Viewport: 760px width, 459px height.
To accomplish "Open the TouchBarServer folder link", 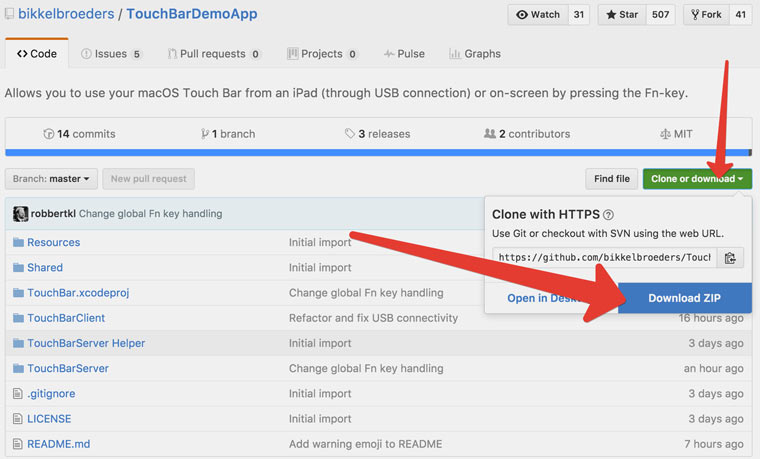I will [x=68, y=368].
